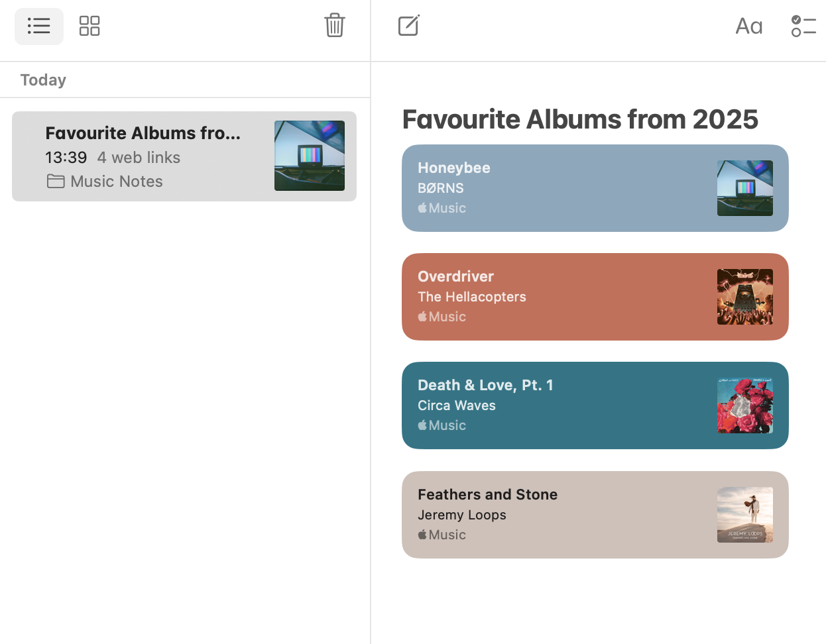Click the note preview thumbnail in sidebar
This screenshot has height=644, width=826.
(310, 156)
